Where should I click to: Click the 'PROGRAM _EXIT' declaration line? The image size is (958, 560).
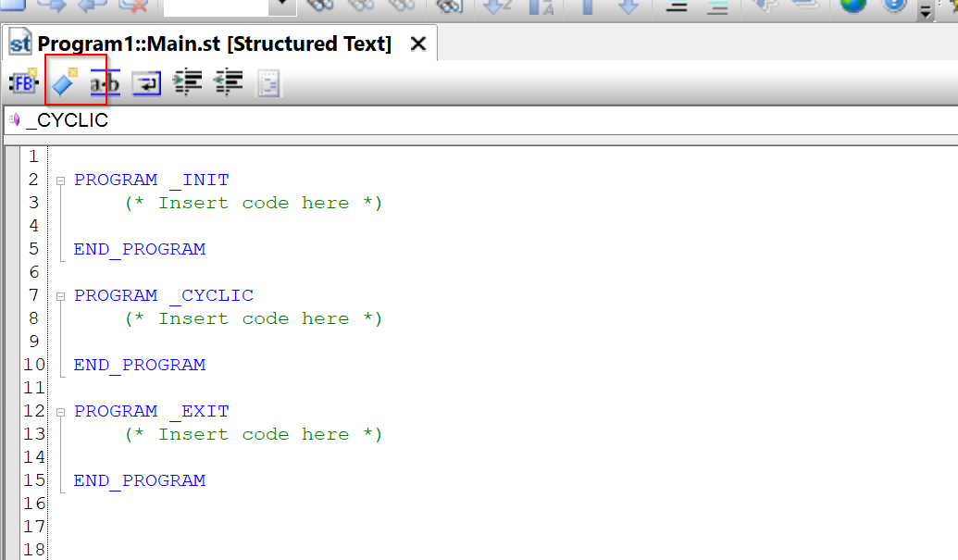[152, 411]
